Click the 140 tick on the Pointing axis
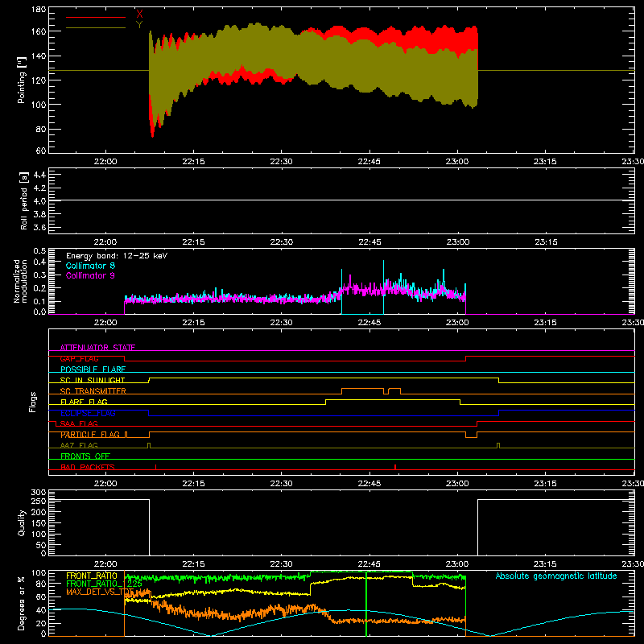Viewport: 644px width, 644px height. click(38, 56)
